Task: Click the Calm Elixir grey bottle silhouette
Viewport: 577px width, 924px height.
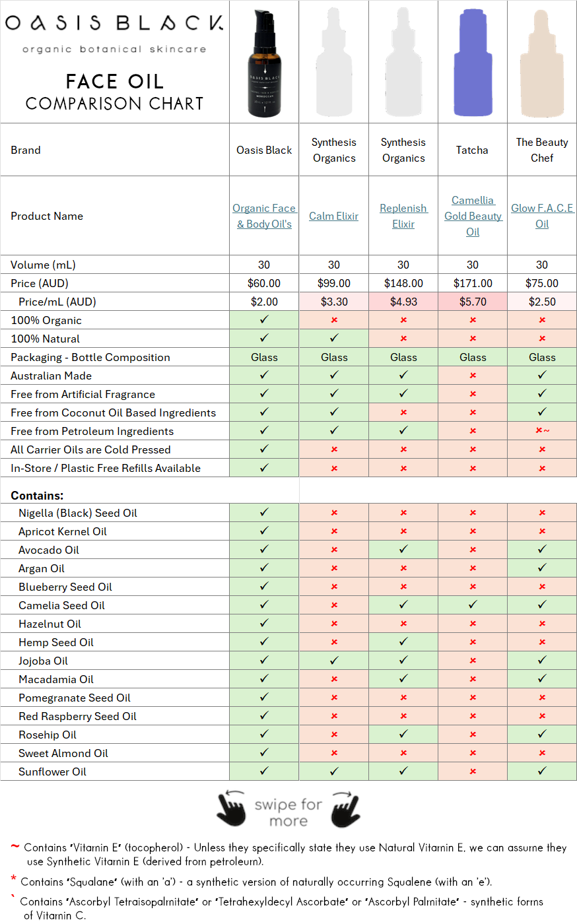Action: 334,63
